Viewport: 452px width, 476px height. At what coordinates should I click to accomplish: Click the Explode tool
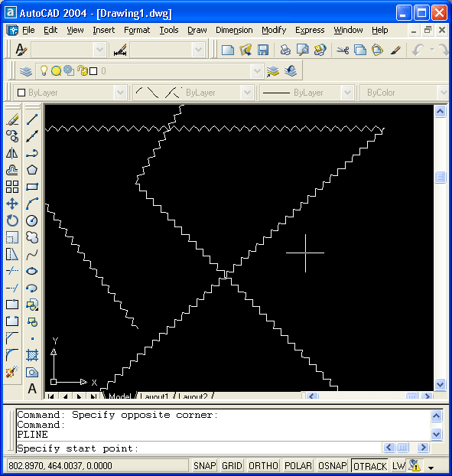[x=12, y=372]
